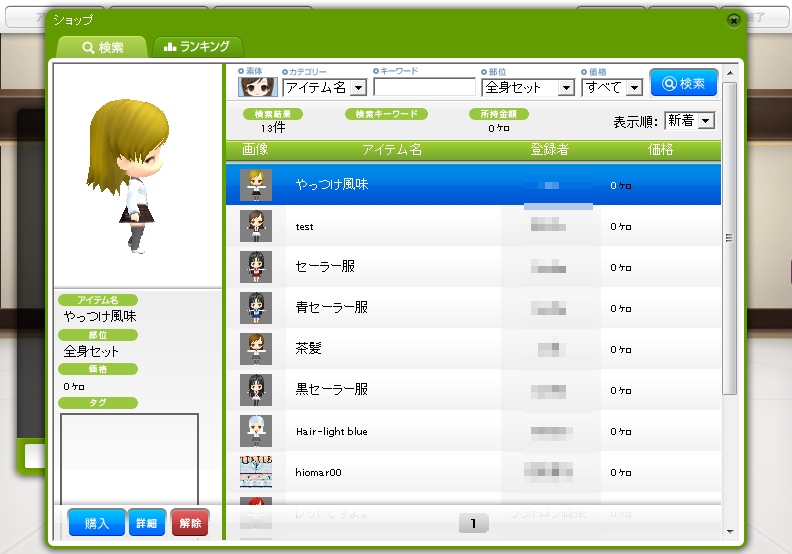Click the 茶髪 item name
Screen dimensions: 792x554
pyautogui.click(x=308, y=348)
